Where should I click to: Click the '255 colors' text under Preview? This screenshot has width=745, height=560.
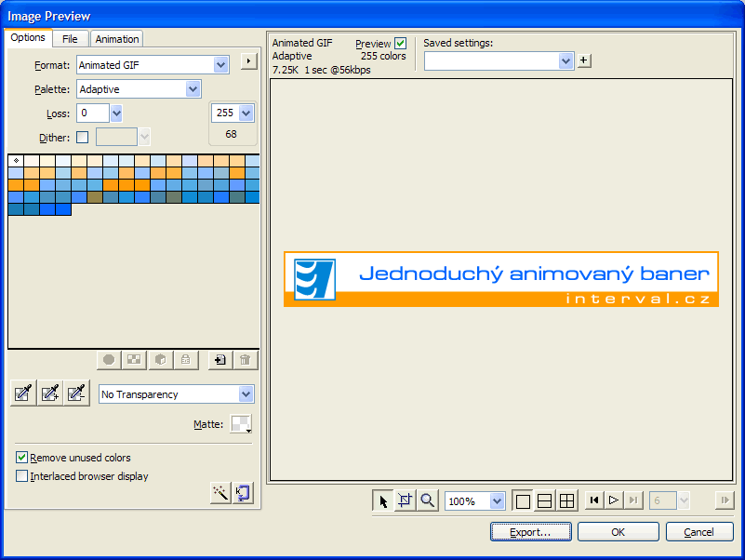[383, 56]
